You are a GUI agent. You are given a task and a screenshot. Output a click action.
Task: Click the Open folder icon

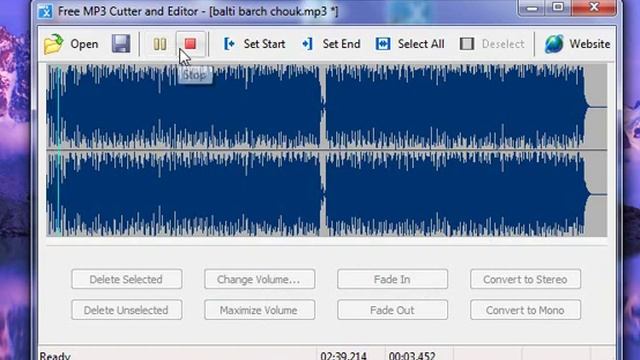[54, 44]
